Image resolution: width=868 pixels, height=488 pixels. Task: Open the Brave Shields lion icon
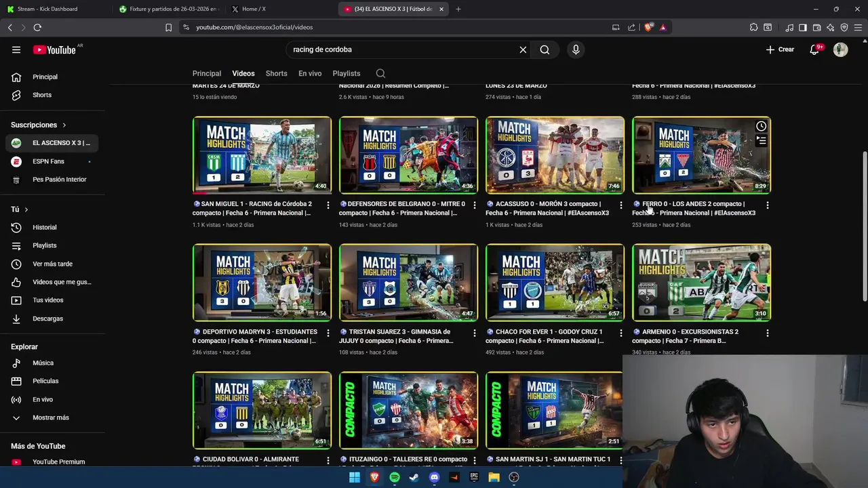pos(648,27)
